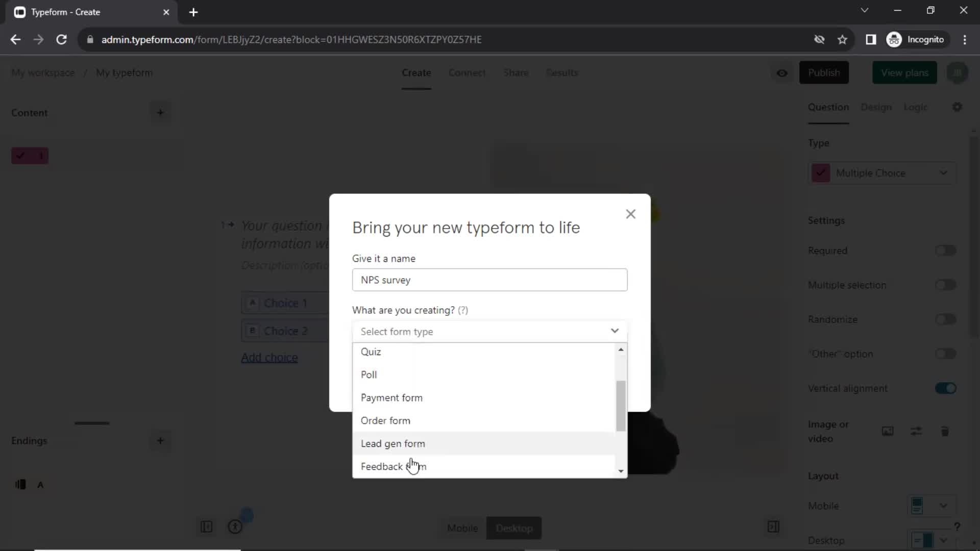This screenshot has width=980, height=551.
Task: Click the 'Give it a name' input field
Action: [x=489, y=280]
